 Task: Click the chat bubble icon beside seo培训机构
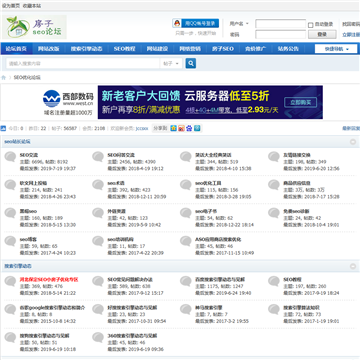(x=98, y=241)
